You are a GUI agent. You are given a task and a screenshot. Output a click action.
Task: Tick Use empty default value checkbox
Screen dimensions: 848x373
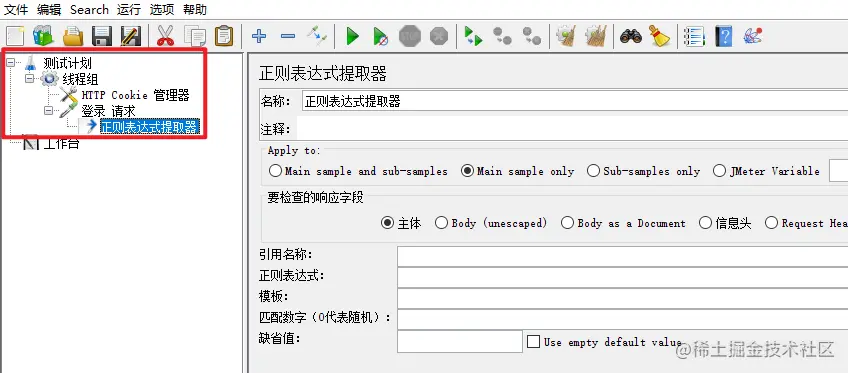(533, 342)
